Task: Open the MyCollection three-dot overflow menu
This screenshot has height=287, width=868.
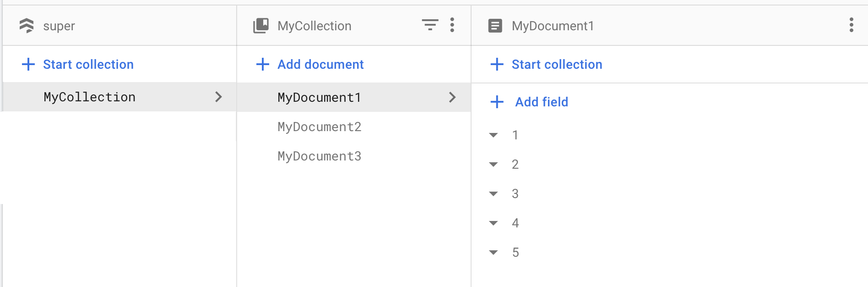Action: coord(452,25)
